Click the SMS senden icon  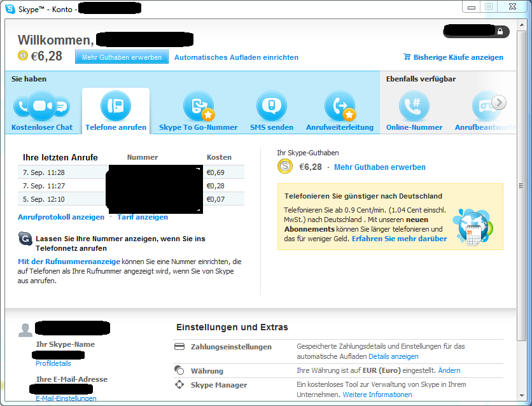pos(272,106)
